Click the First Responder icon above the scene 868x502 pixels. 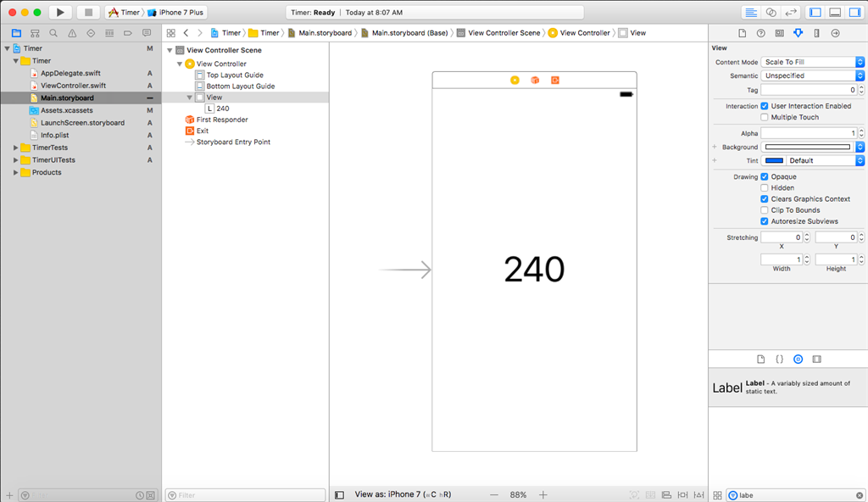point(535,81)
